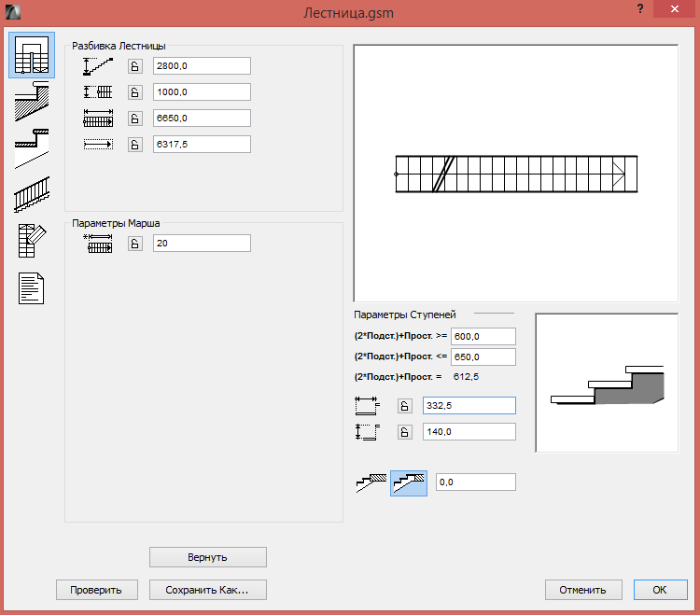
Task: Open the railing settings page
Action: click(x=32, y=195)
